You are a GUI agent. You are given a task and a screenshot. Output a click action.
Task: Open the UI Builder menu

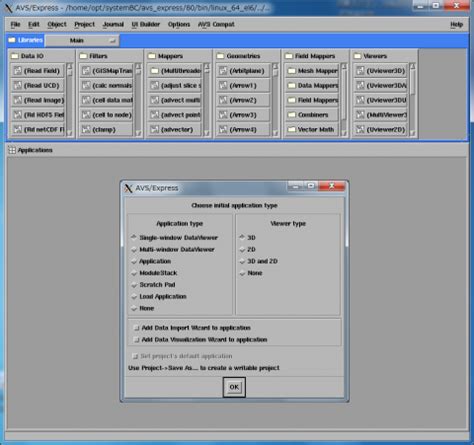pyautogui.click(x=146, y=24)
